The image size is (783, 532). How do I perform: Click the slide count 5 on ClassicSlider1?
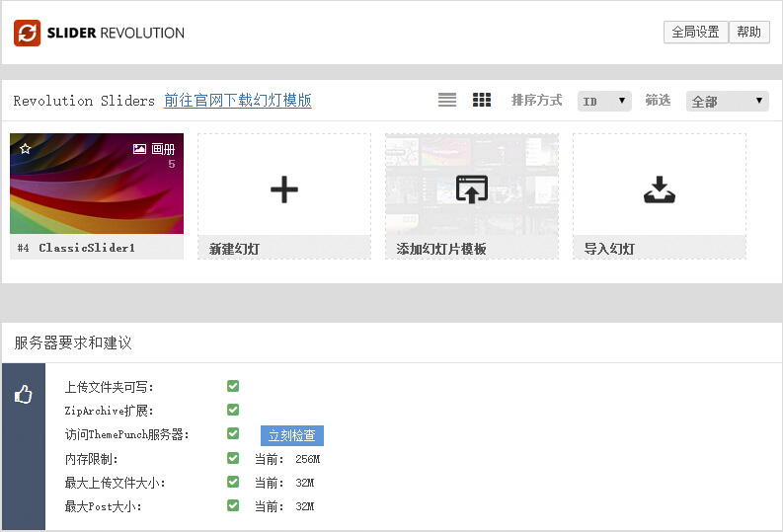(x=172, y=164)
